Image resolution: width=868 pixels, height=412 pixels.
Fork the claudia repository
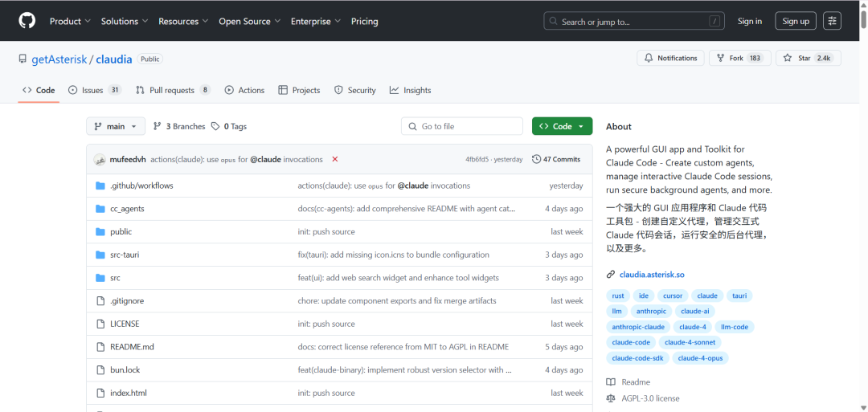click(739, 58)
